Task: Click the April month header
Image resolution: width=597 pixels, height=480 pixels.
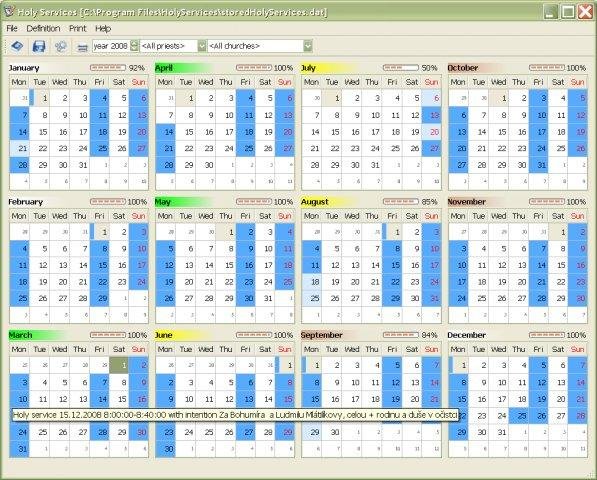Action: 164,68
